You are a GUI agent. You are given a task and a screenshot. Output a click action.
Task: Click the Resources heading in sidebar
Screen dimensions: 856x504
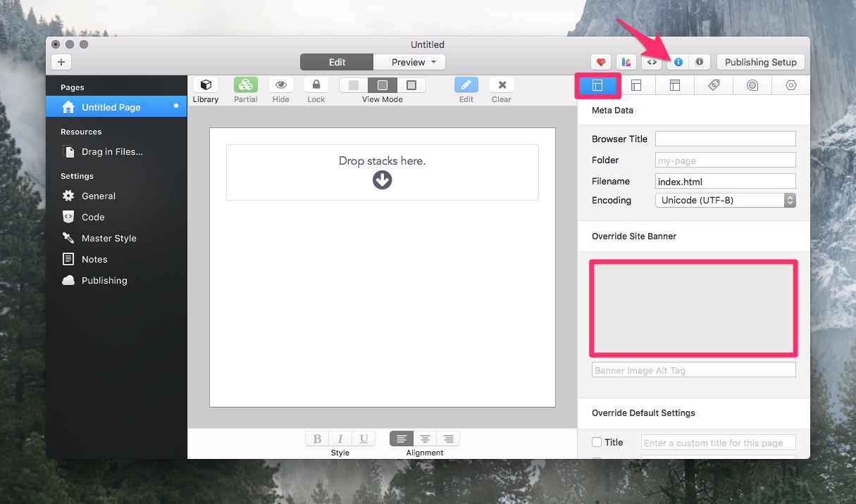coord(81,132)
